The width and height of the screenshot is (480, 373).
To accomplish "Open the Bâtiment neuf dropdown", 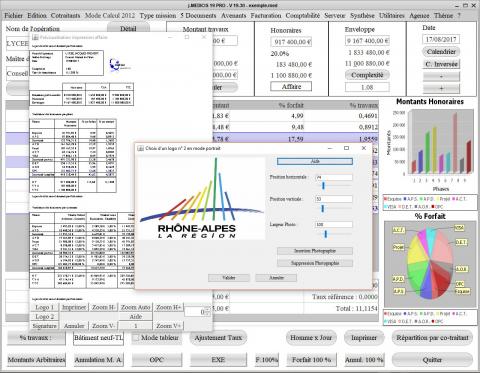I will (98, 338).
